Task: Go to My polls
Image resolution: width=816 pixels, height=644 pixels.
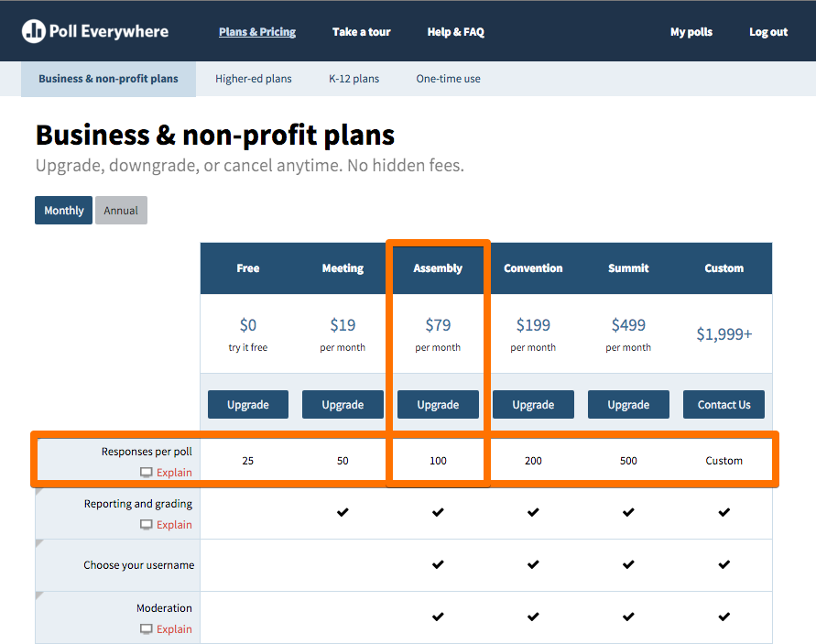Action: 691,32
